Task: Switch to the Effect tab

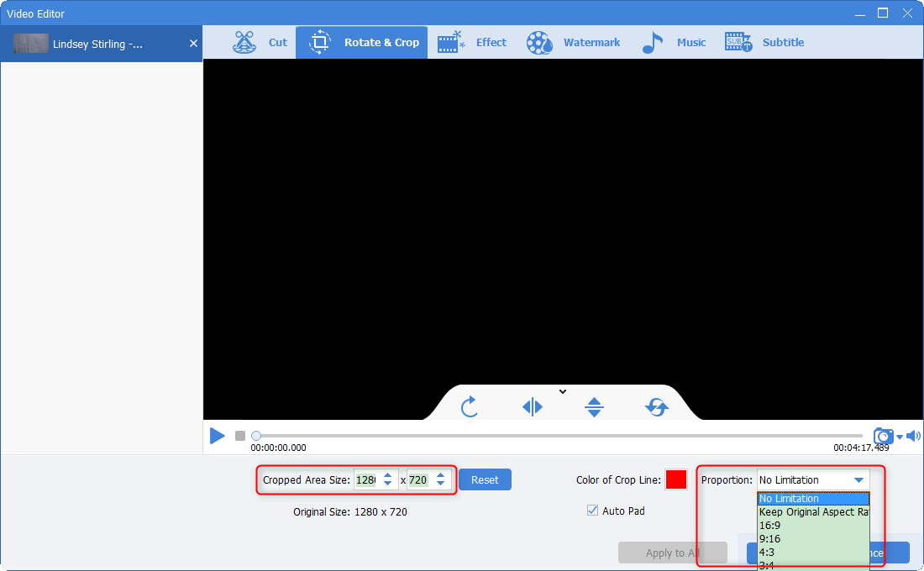Action: click(x=472, y=43)
